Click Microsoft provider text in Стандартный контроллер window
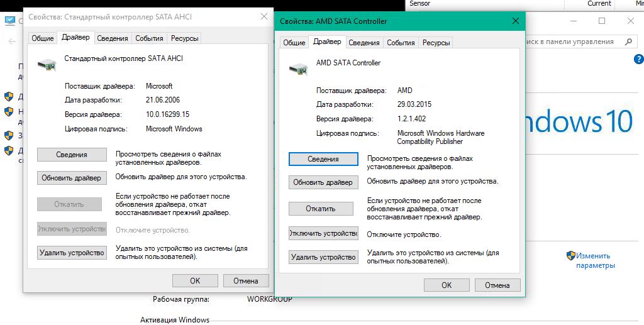 point(159,86)
